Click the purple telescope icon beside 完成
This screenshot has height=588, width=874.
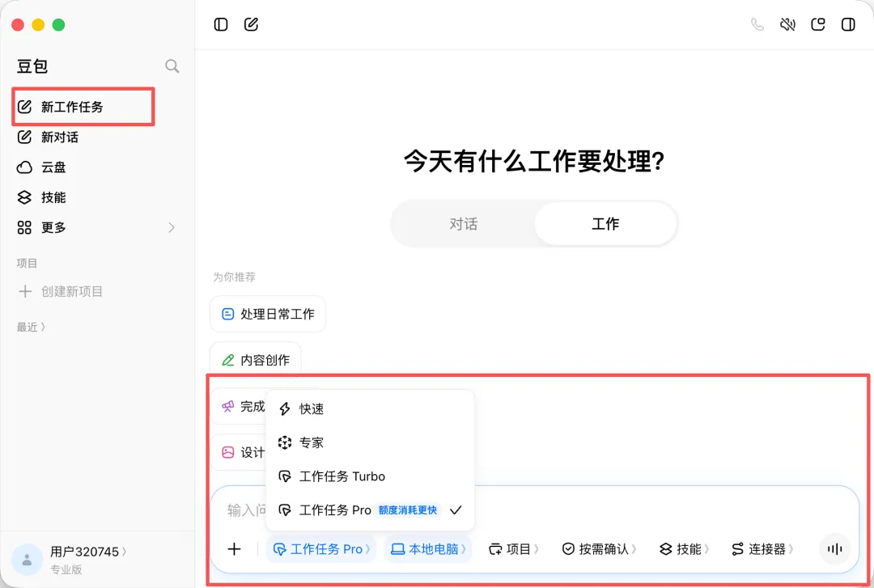[228, 406]
